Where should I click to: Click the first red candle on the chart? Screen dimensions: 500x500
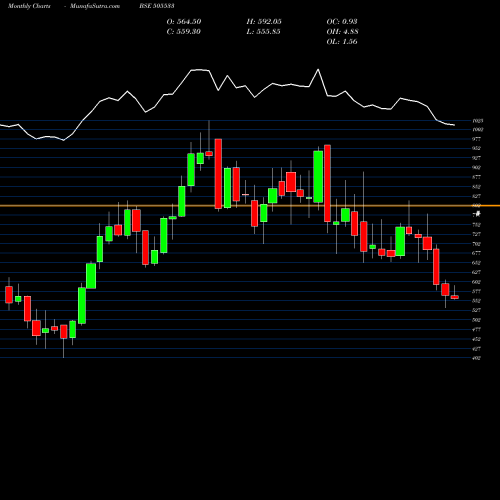click(x=9, y=294)
